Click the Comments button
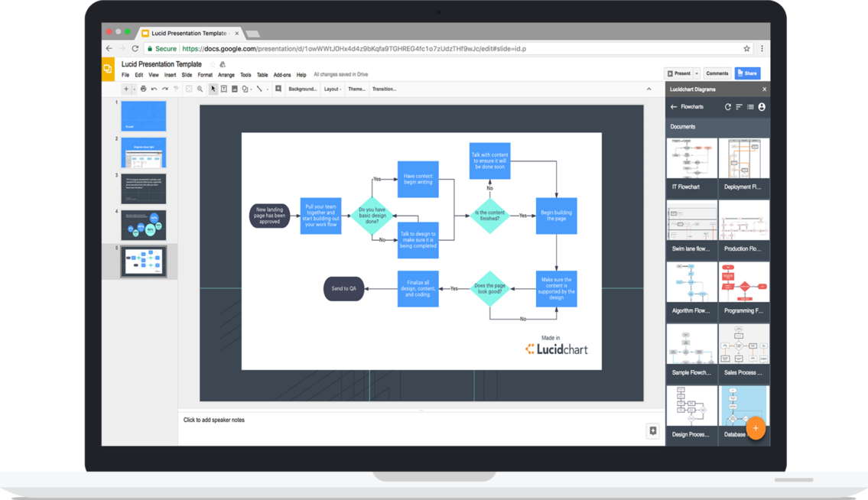The image size is (868, 500). click(x=717, y=73)
